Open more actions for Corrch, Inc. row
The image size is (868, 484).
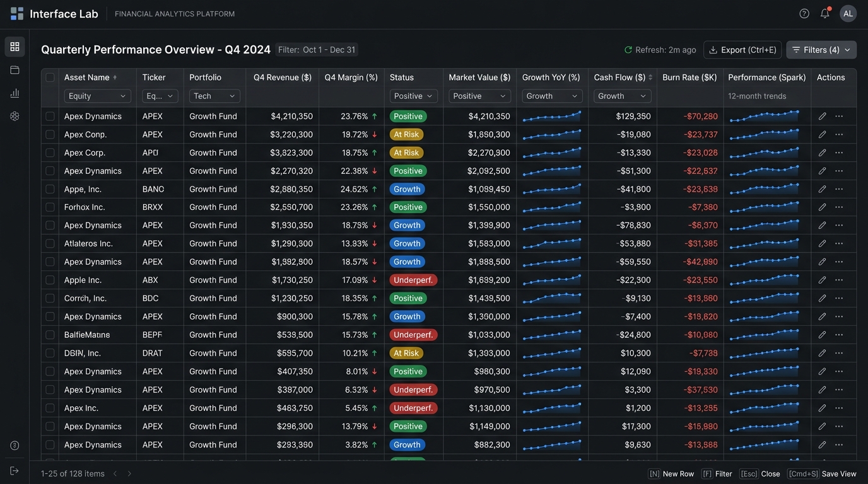tap(839, 298)
